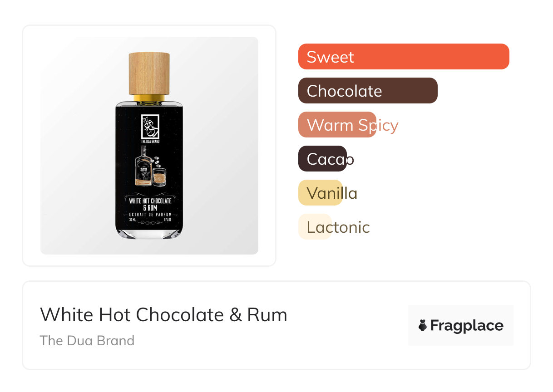Select the Lactonic accord bar
Image resolution: width=553 pixels, height=392 pixels.
click(315, 227)
